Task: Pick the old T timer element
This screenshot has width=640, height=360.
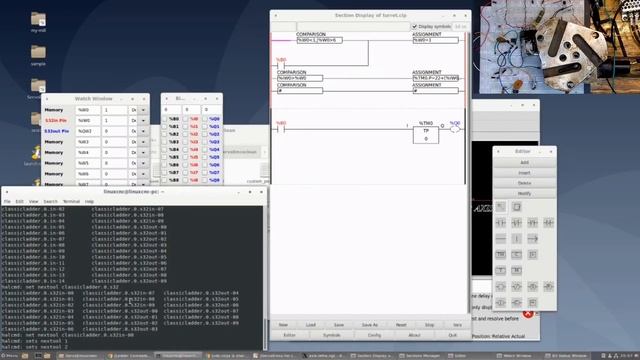Action: (500, 270)
